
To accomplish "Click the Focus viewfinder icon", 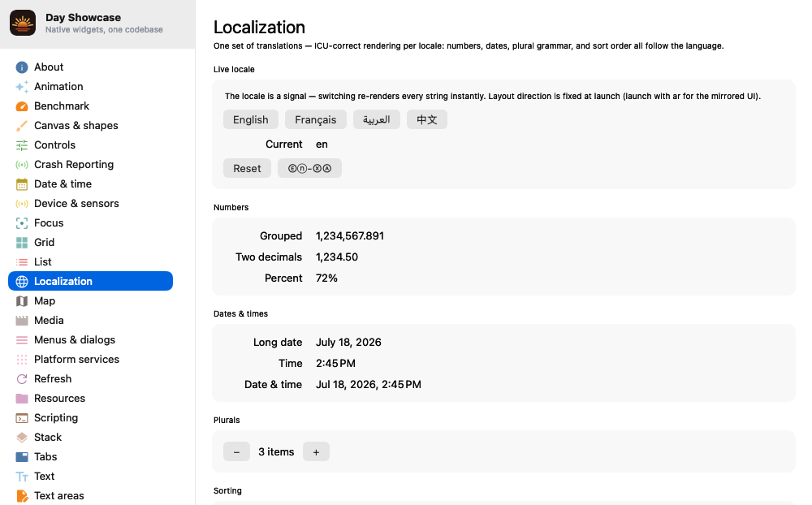I will point(22,223).
